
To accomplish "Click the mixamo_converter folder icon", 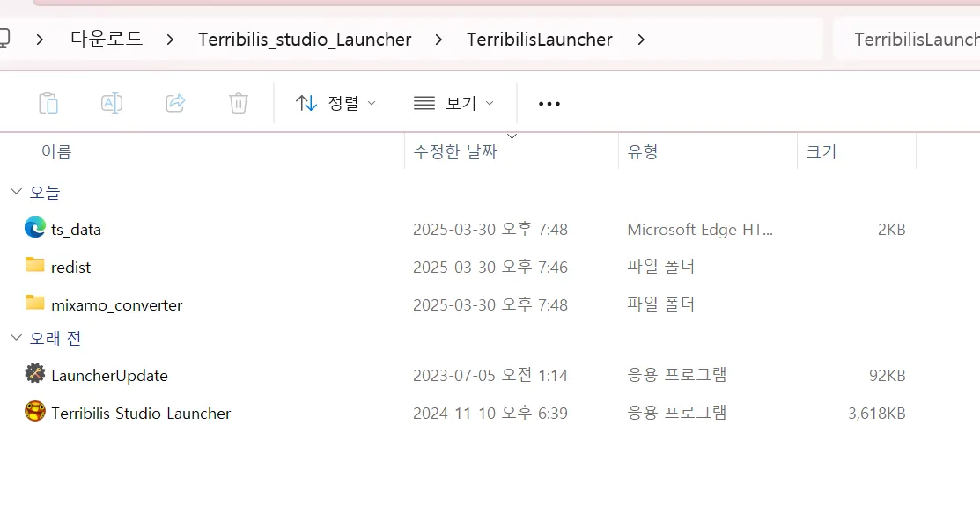I will click(35, 303).
